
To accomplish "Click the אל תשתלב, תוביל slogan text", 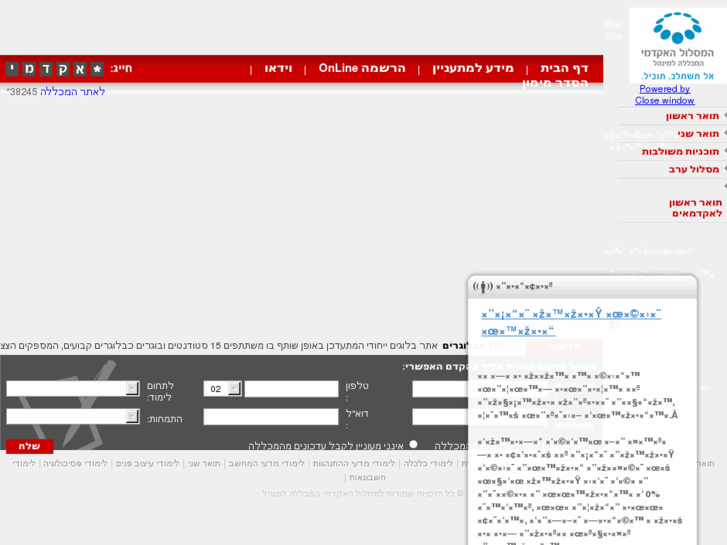I will pyautogui.click(x=677, y=76).
